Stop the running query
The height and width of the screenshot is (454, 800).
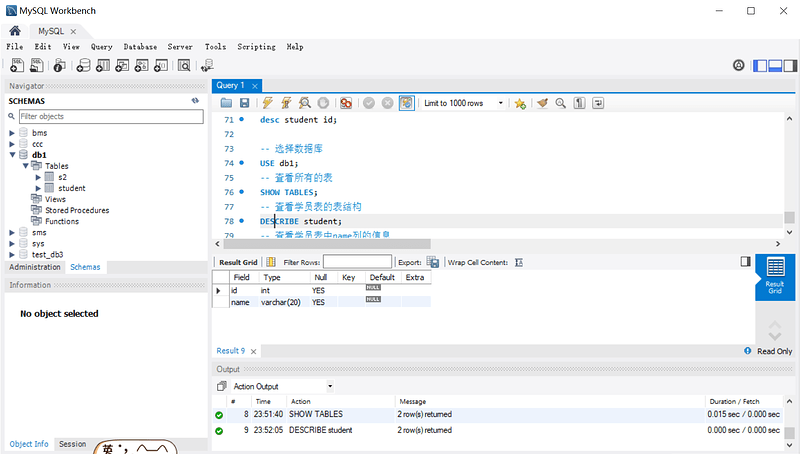(323, 103)
